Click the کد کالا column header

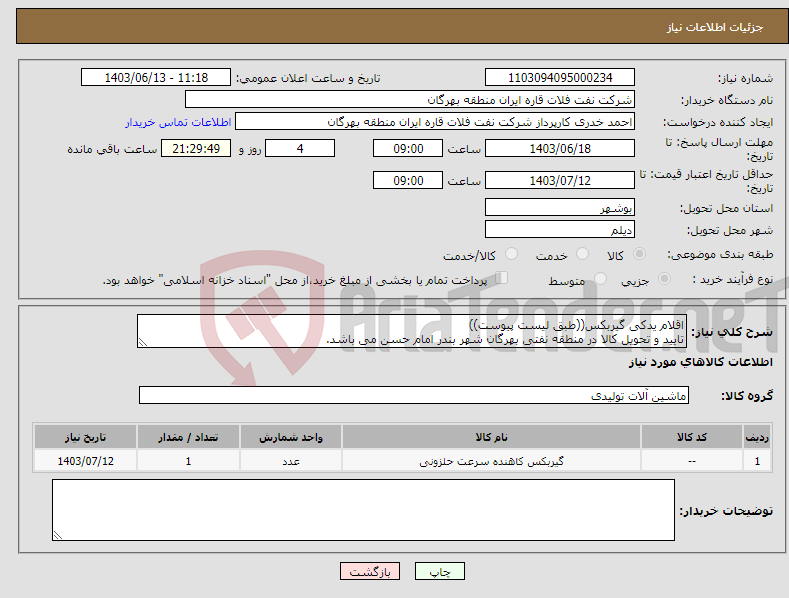click(692, 437)
